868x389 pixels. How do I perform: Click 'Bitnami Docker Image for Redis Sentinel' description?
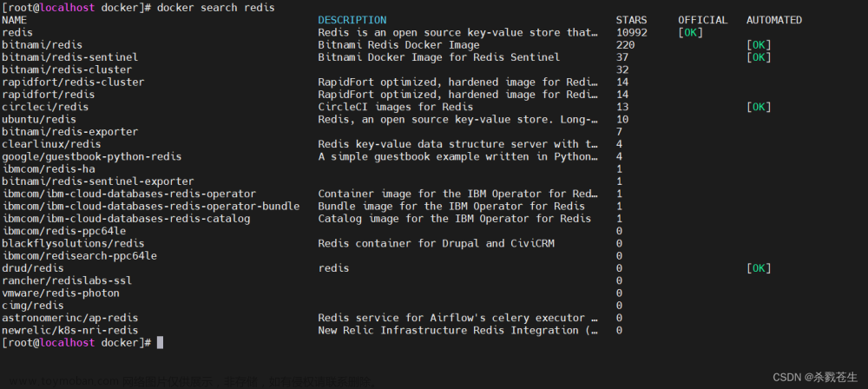[439, 57]
